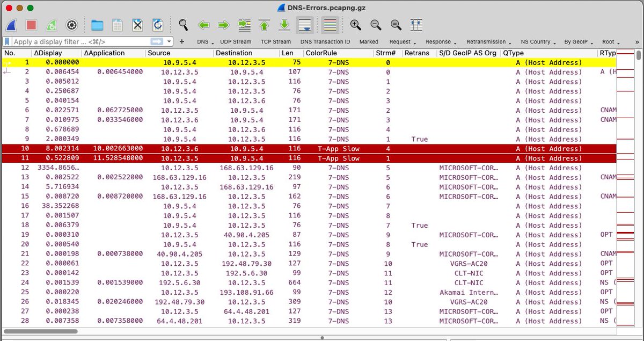
Task: Reload this capture file icon
Action: (158, 25)
